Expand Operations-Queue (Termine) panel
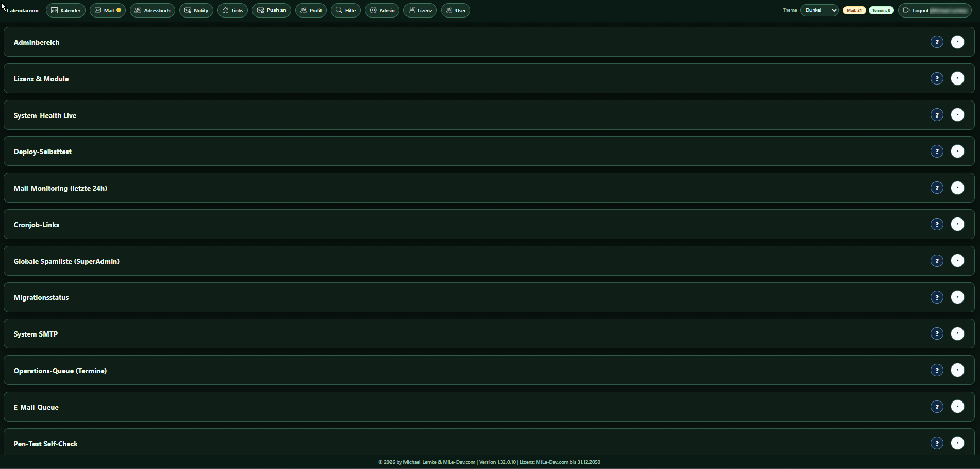980x469 pixels. coord(957,370)
